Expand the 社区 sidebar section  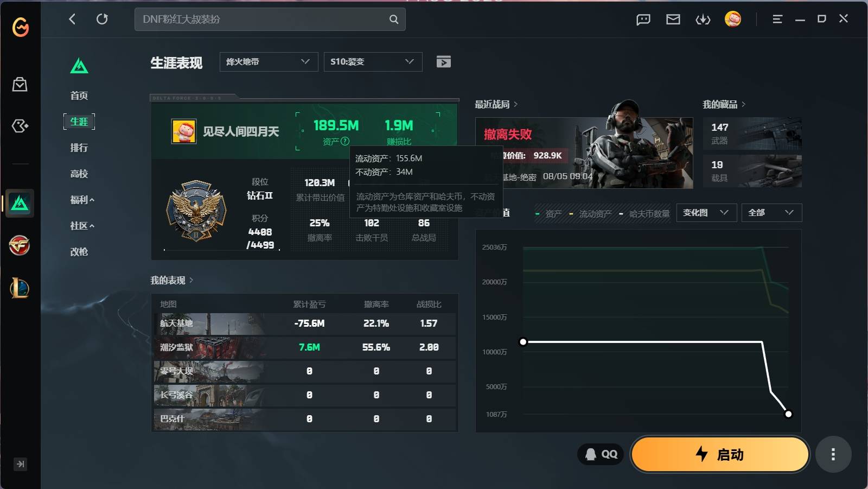[x=82, y=226]
